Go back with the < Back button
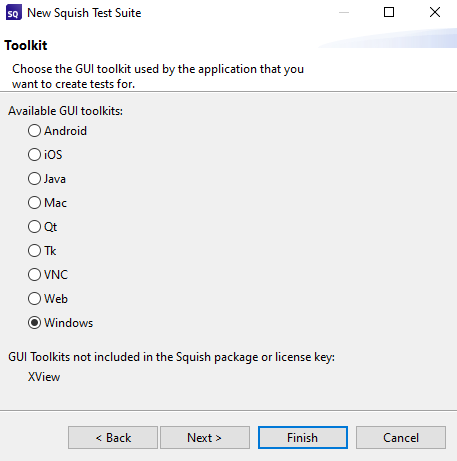Screen dimensions: 457x461 (113, 438)
